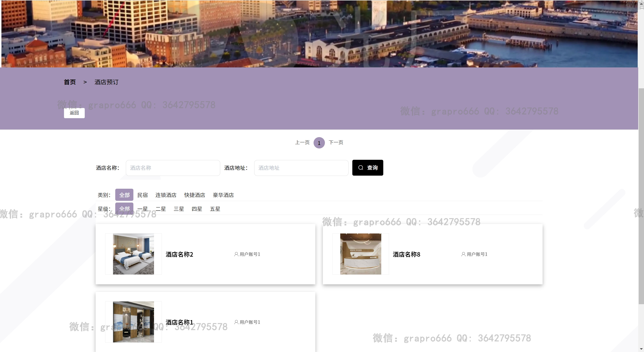Click the 查询 search button
This screenshot has height=352, width=644.
(x=367, y=168)
